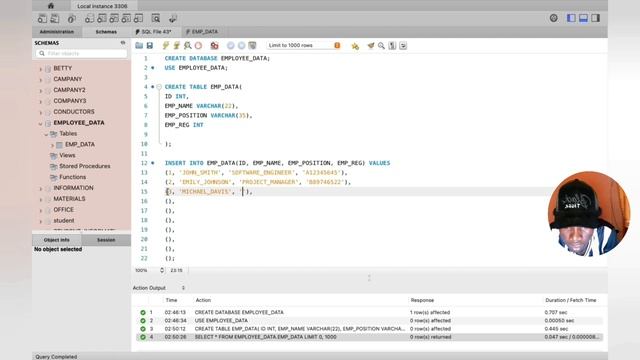Viewport: 640px width, 360px height.
Task: Toggle stop-on-error execution mode
Action: click(x=214, y=45)
